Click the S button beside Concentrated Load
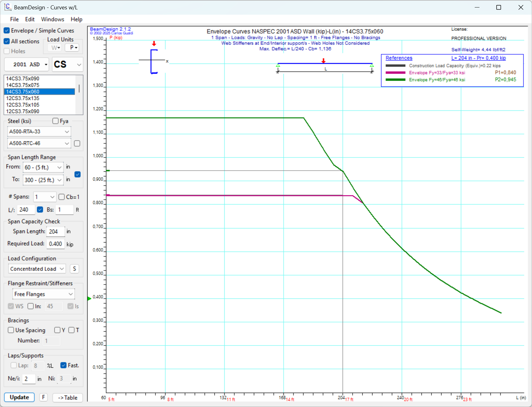The width and height of the screenshot is (532, 407). [x=74, y=269]
